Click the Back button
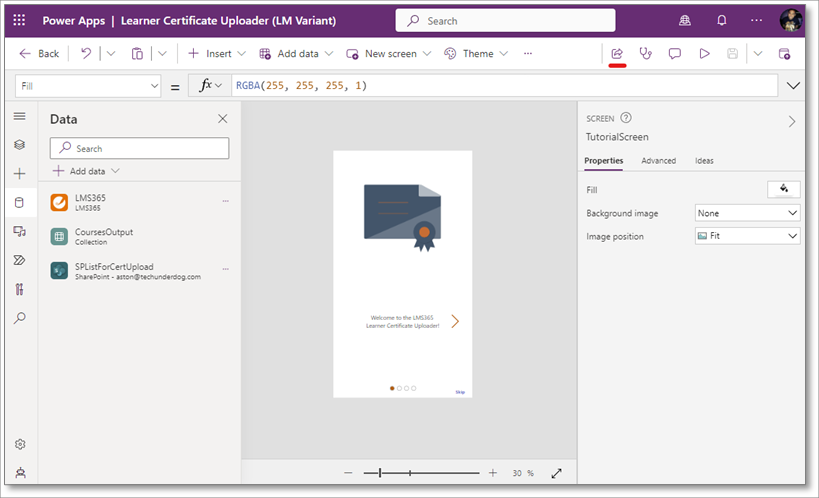 pos(39,53)
